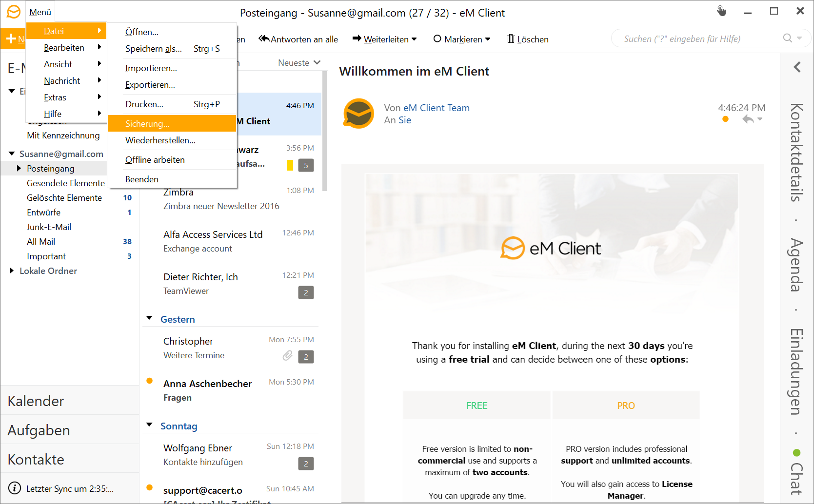Open the Einladungen sidebar tab
The width and height of the screenshot is (814, 504).
[796, 371]
